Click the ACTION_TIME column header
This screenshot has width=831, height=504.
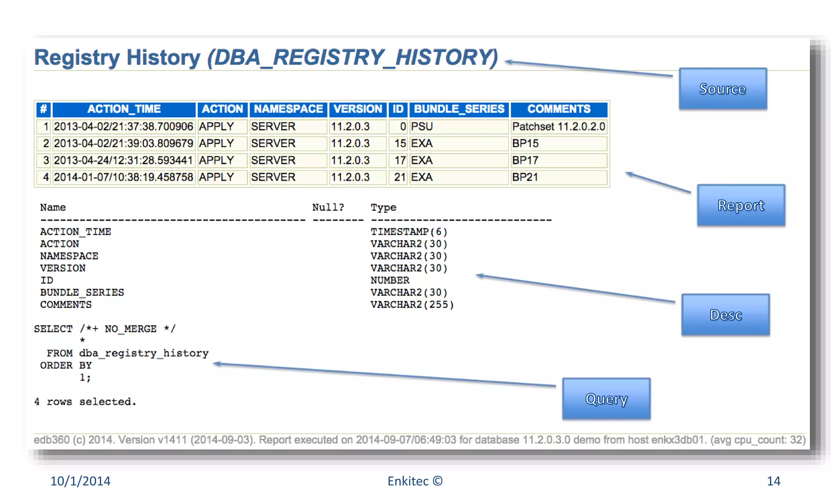click(x=124, y=109)
